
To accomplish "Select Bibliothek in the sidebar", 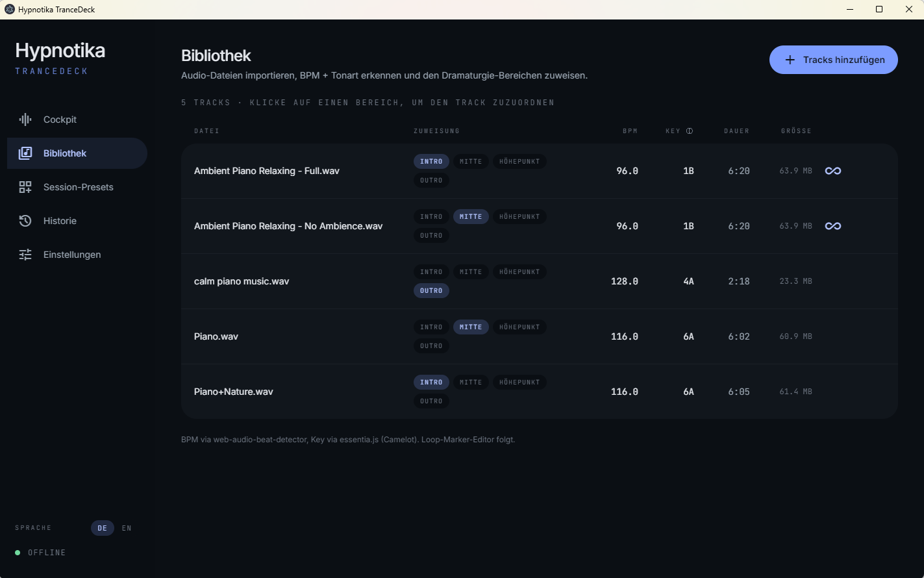I will pyautogui.click(x=77, y=153).
